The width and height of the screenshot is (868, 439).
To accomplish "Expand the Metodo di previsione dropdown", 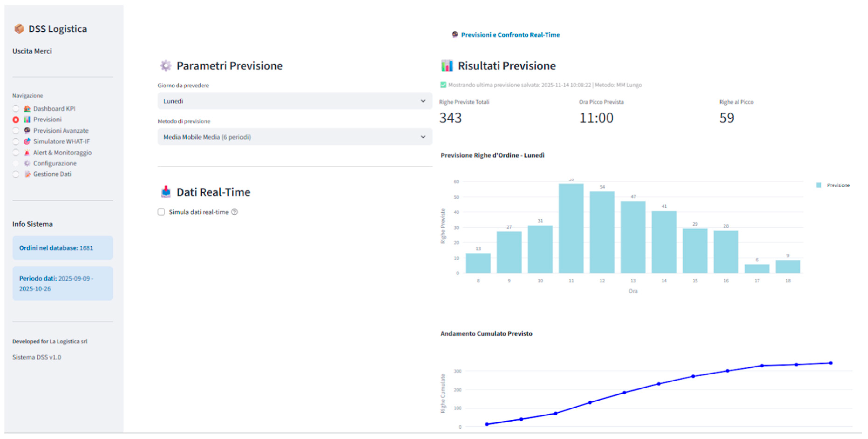I will [294, 137].
